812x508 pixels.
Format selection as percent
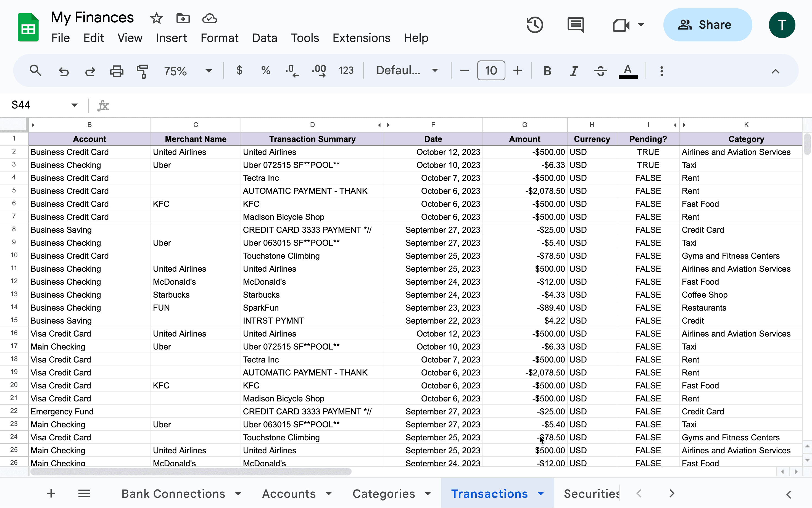(x=265, y=71)
